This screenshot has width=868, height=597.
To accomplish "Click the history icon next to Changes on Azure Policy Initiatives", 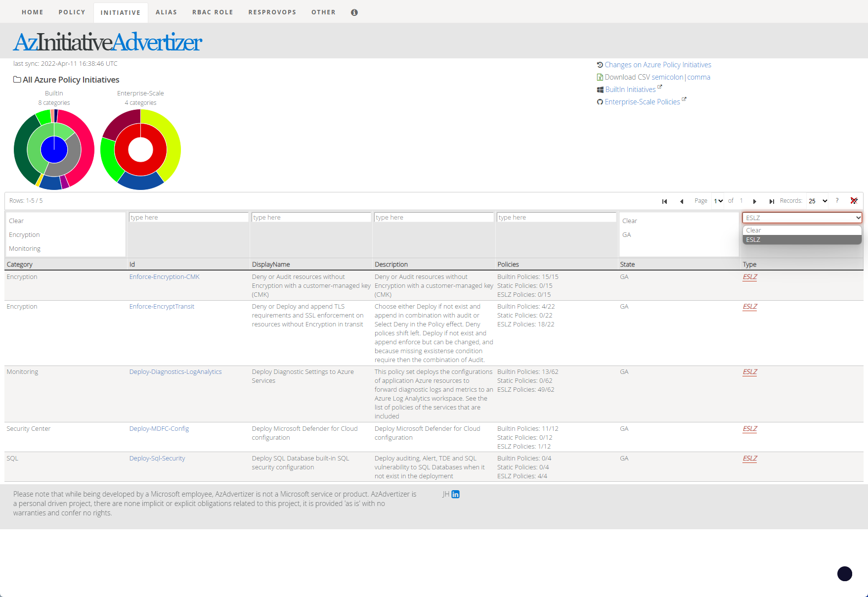I will [x=600, y=64].
